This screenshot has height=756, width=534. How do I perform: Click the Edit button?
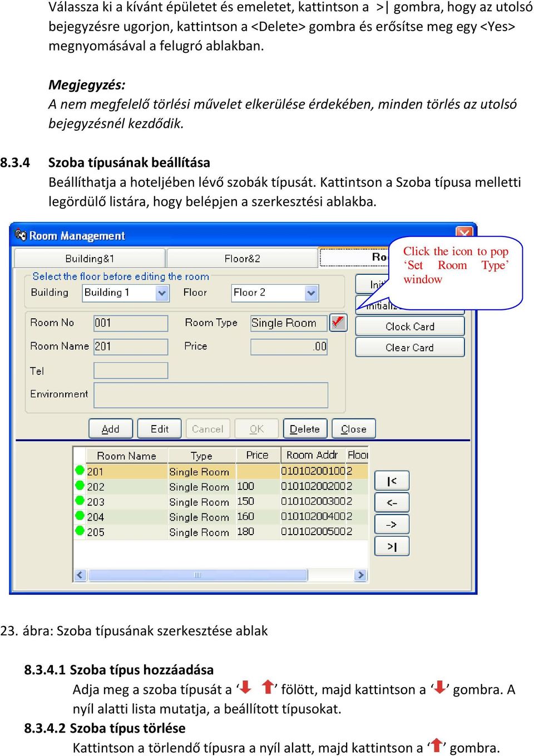(x=160, y=429)
